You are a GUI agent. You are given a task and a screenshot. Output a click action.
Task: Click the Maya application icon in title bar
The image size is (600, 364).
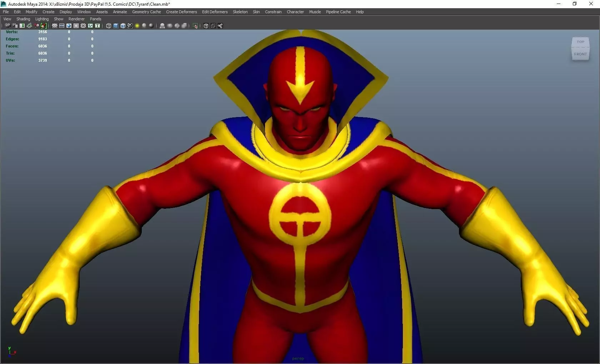[x=4, y=4]
